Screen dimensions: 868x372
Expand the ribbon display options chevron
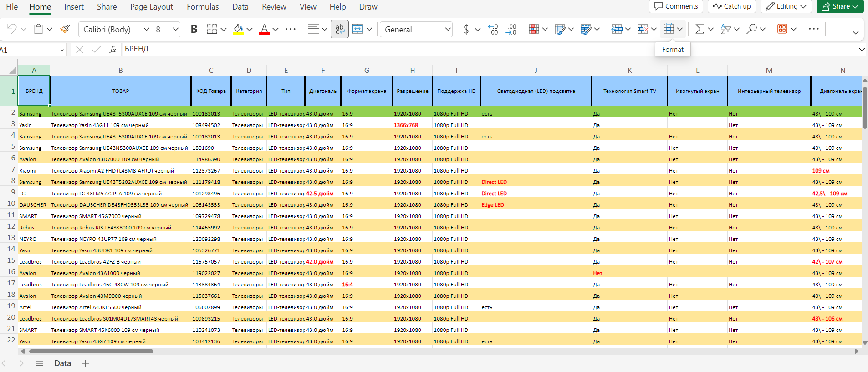pos(855,32)
